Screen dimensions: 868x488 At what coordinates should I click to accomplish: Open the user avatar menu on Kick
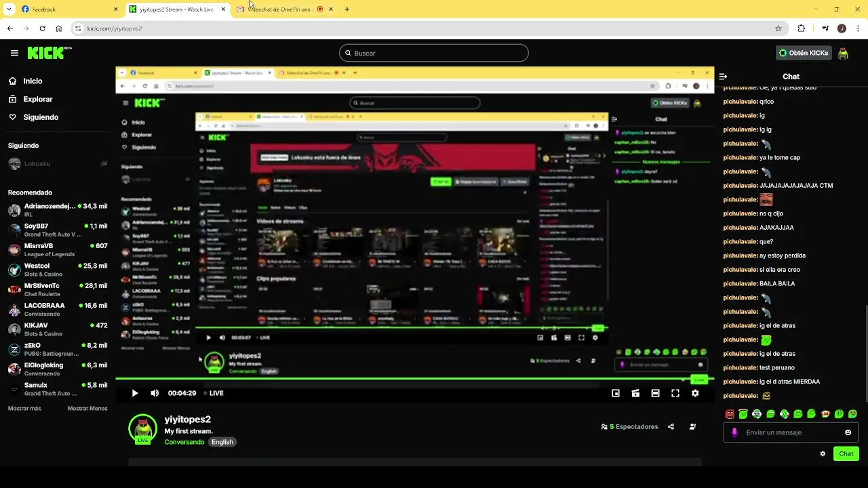(x=843, y=53)
